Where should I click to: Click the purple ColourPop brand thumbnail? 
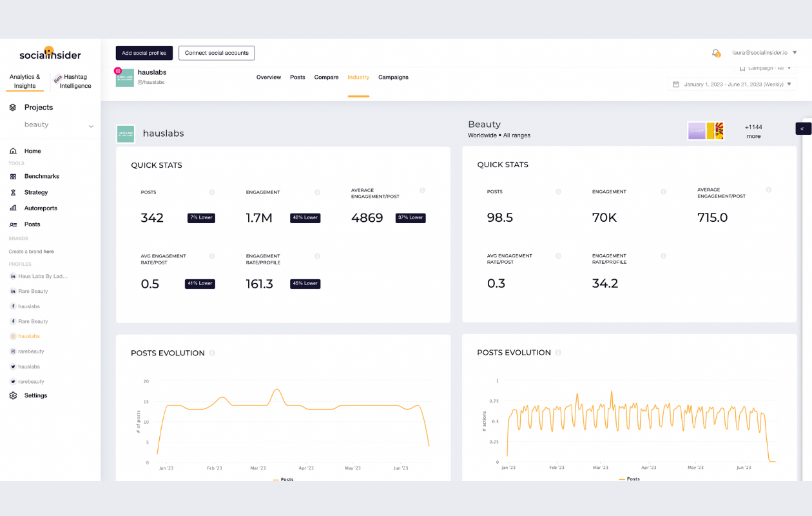pos(697,131)
